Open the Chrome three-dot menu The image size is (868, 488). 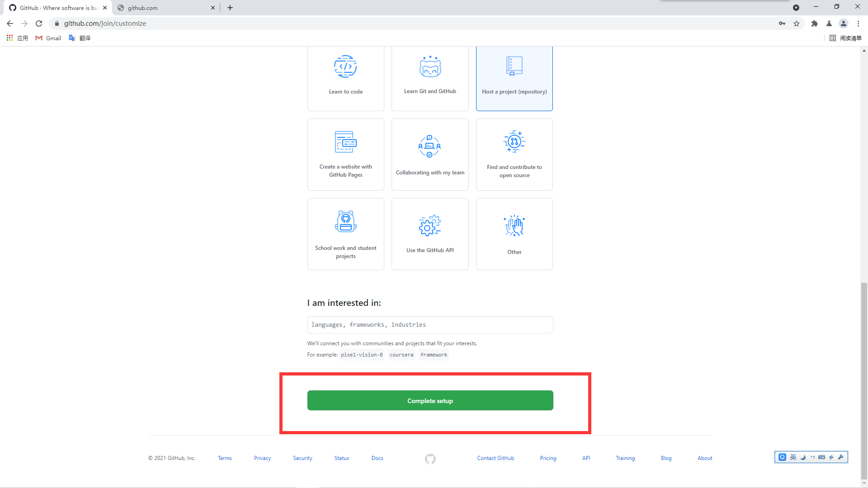(858, 23)
